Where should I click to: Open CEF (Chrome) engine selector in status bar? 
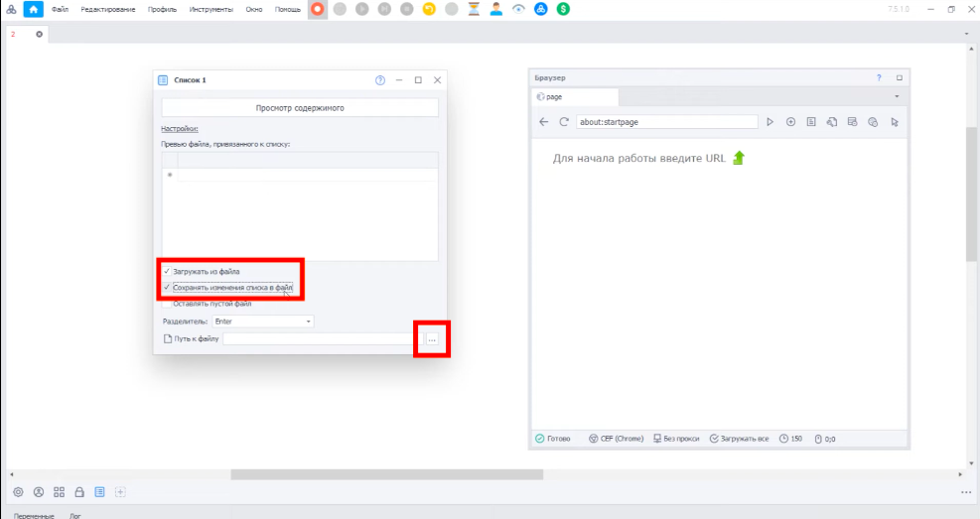tap(617, 439)
